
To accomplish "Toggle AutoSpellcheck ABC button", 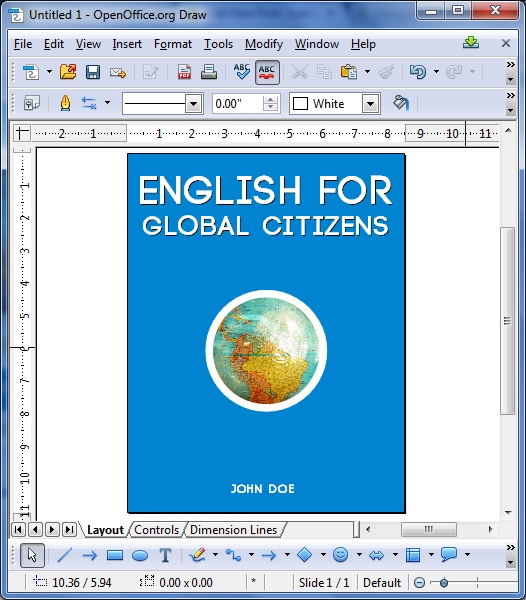I will 267,72.
